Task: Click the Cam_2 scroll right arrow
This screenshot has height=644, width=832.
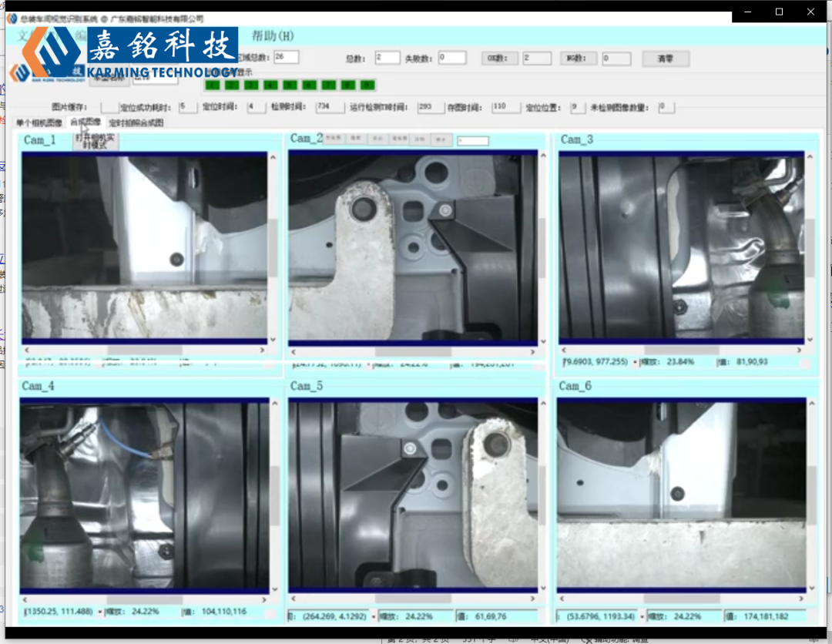Action: [533, 352]
